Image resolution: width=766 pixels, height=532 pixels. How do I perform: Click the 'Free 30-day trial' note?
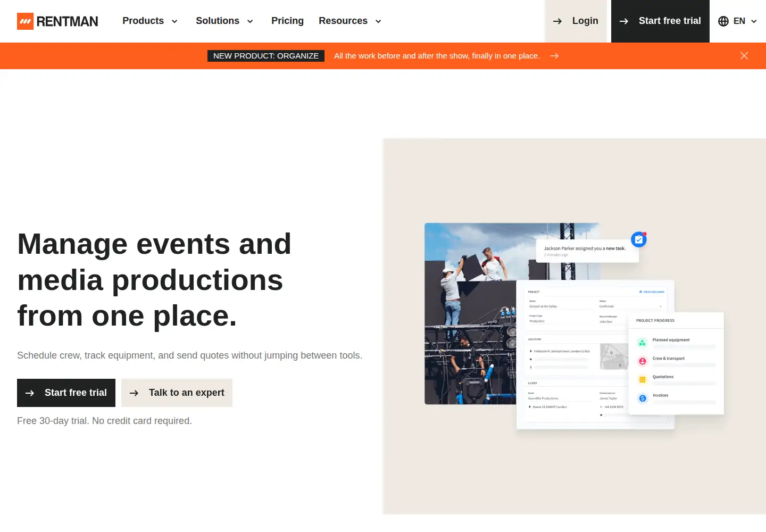pyautogui.click(x=104, y=421)
